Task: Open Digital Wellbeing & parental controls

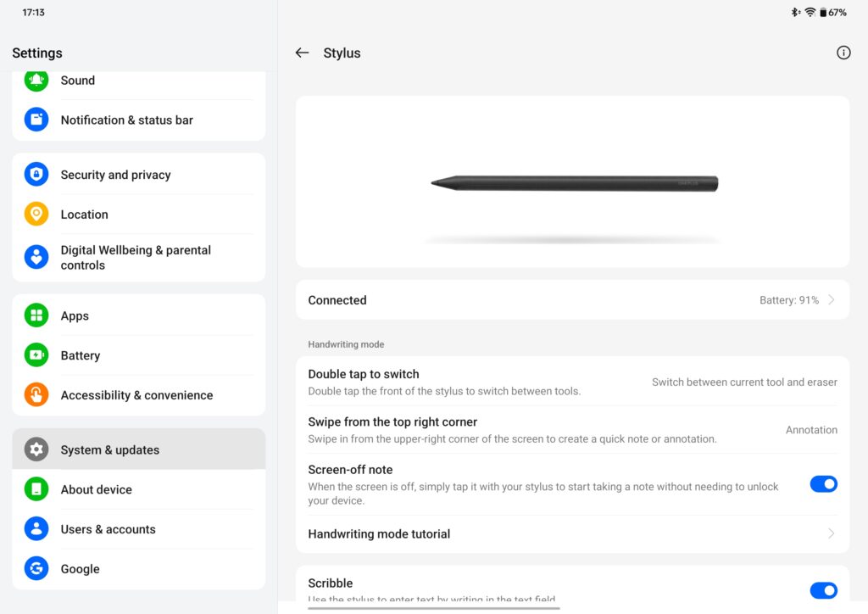Action: click(138, 258)
